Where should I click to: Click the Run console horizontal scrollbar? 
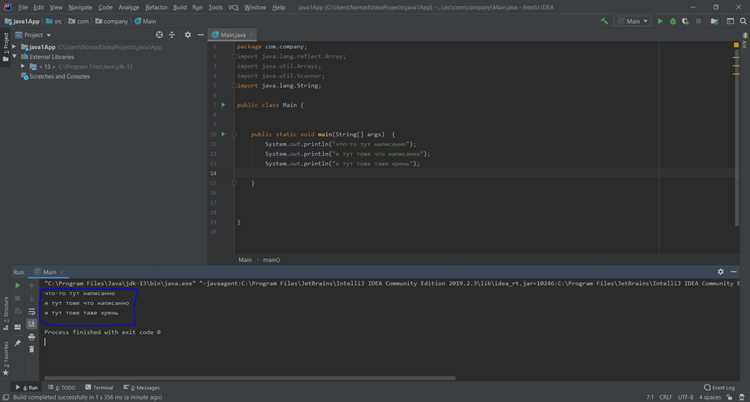pyautogui.click(x=250, y=378)
